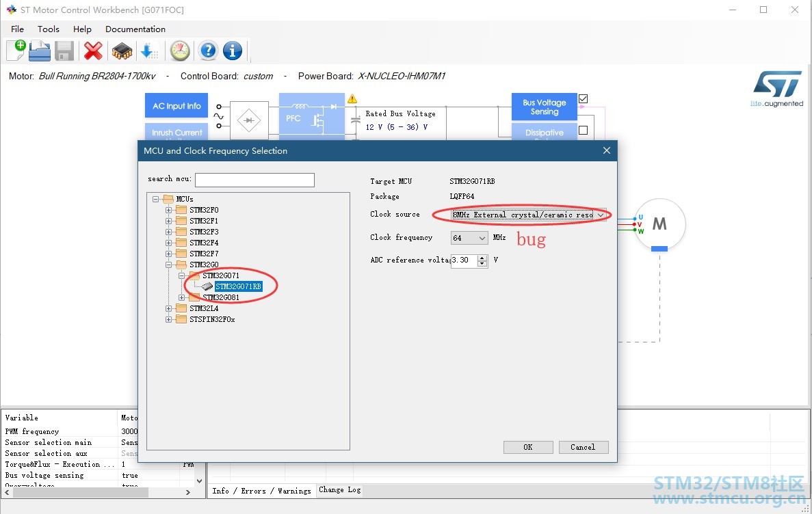Screen dimensions: 812x514
Task: Collapse the STM32G071 folder
Action: 181,275
